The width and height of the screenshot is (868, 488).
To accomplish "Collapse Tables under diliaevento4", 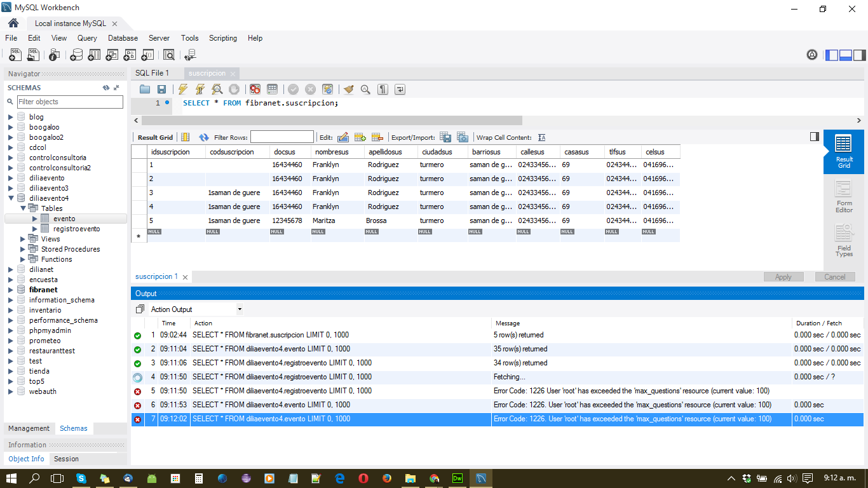I will (23, 208).
